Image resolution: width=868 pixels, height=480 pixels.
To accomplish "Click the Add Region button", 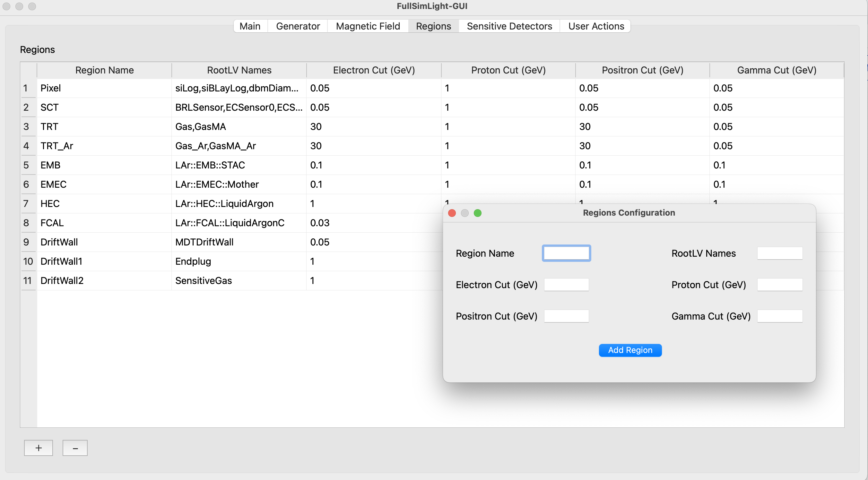I will coord(630,350).
